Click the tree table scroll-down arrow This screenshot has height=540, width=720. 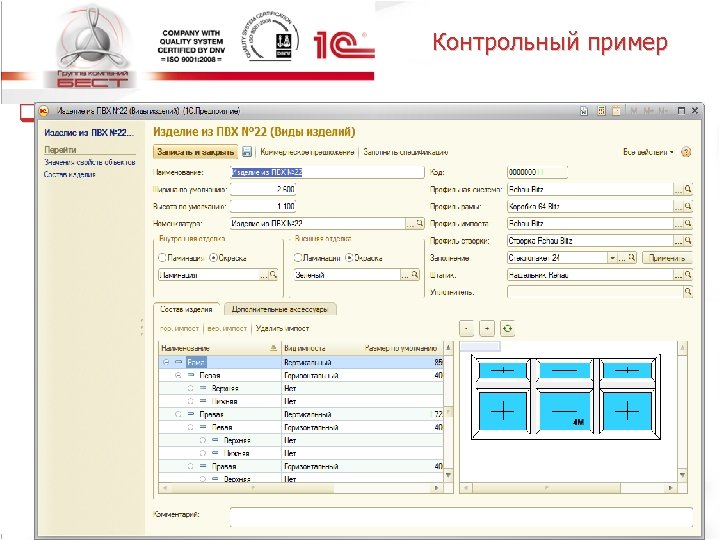(448, 475)
